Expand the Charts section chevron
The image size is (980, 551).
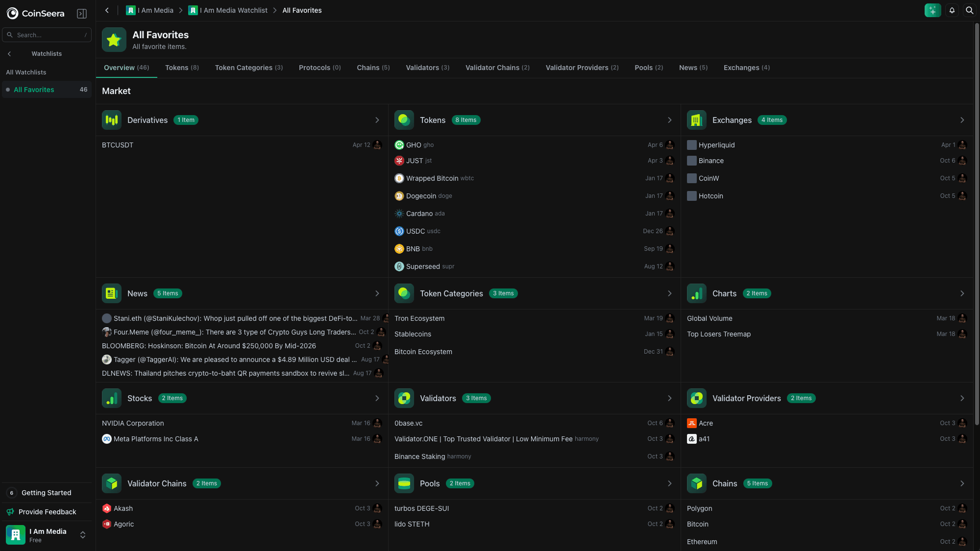pos(962,293)
